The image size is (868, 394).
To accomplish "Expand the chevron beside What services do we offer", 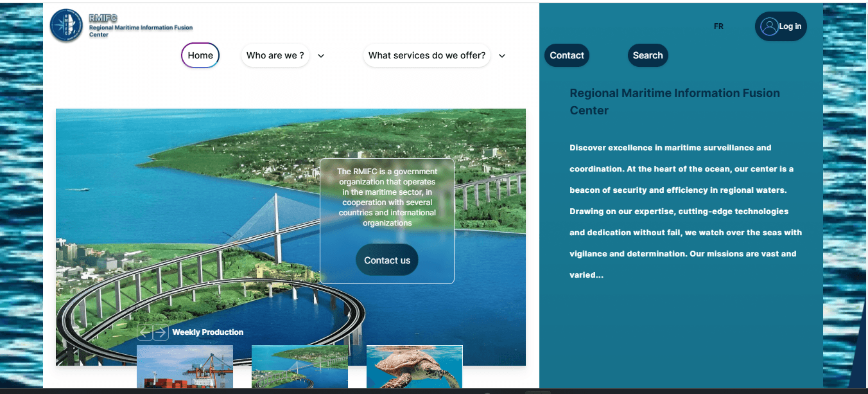I will click(x=502, y=56).
